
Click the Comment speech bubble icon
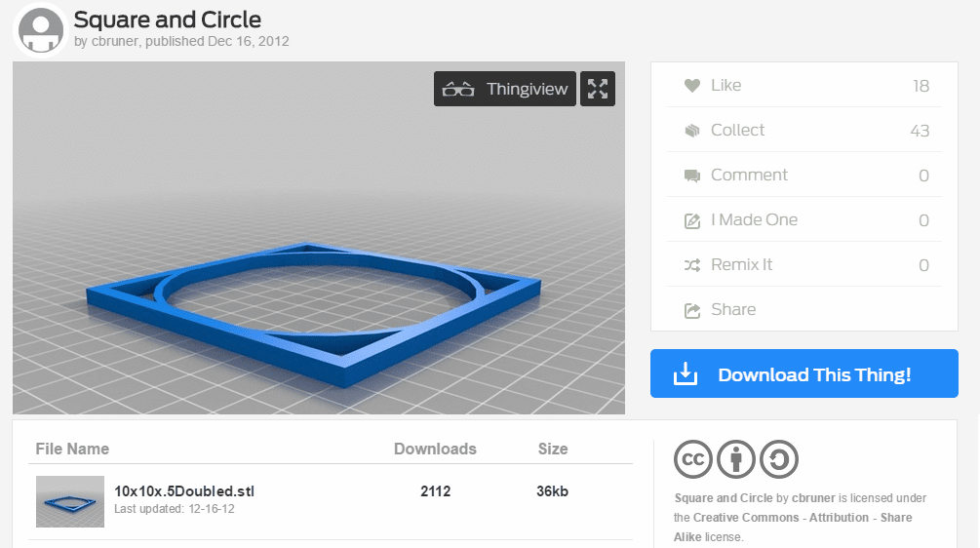(692, 176)
